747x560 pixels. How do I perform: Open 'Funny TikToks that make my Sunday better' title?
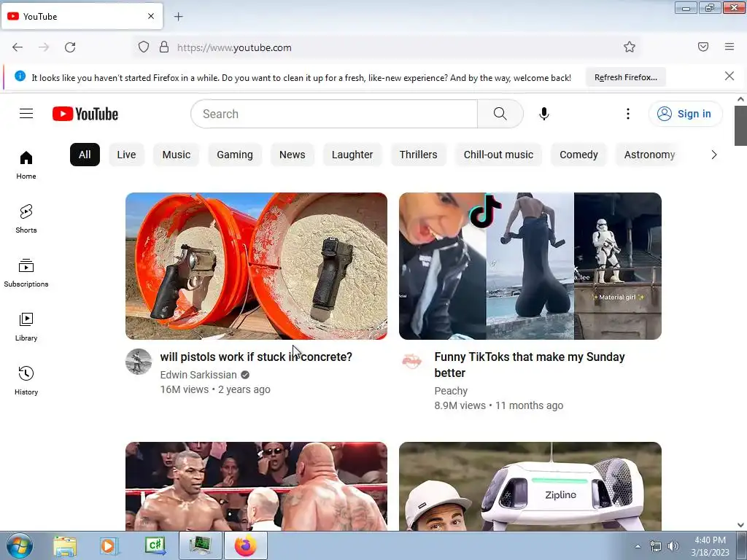(530, 365)
